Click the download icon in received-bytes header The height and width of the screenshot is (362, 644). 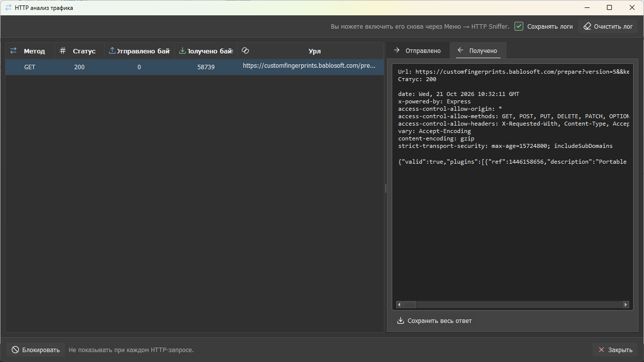point(183,50)
